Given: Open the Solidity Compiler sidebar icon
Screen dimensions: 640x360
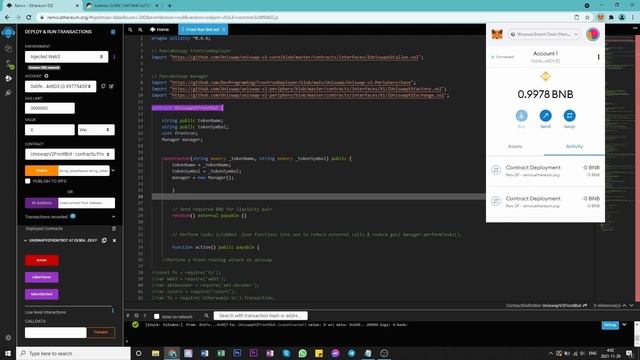Looking at the screenshot, I should 9,64.
